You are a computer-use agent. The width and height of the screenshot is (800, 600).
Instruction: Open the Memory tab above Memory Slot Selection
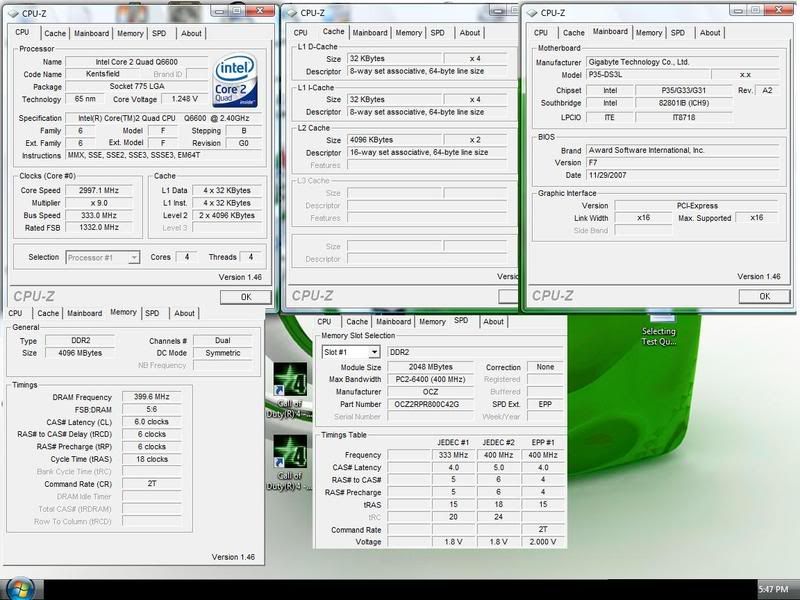click(x=433, y=322)
